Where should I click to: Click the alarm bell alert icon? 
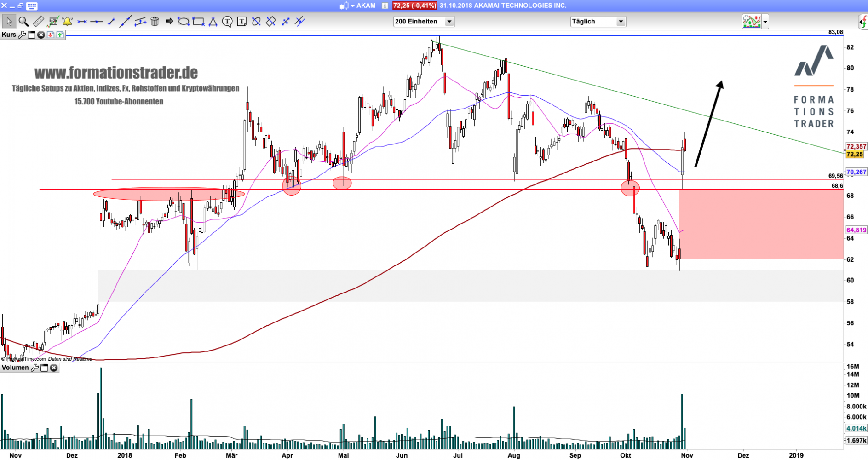click(x=67, y=22)
